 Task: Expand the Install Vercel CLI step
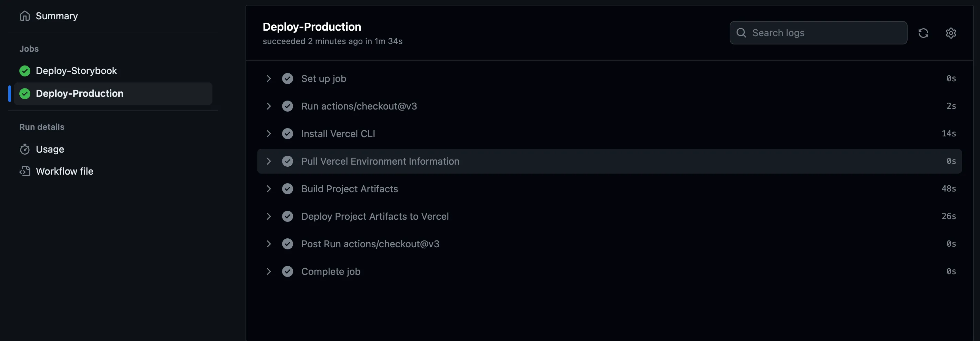click(269, 134)
